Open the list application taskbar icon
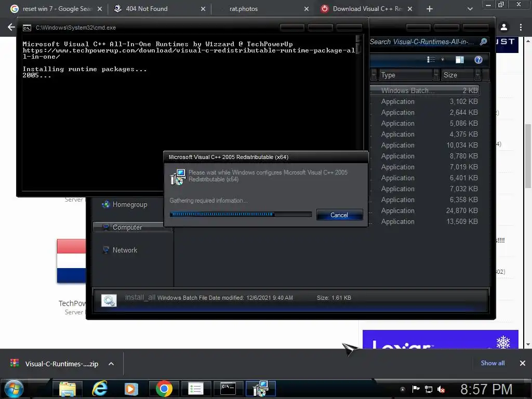This screenshot has width=532, height=399. 195,389
